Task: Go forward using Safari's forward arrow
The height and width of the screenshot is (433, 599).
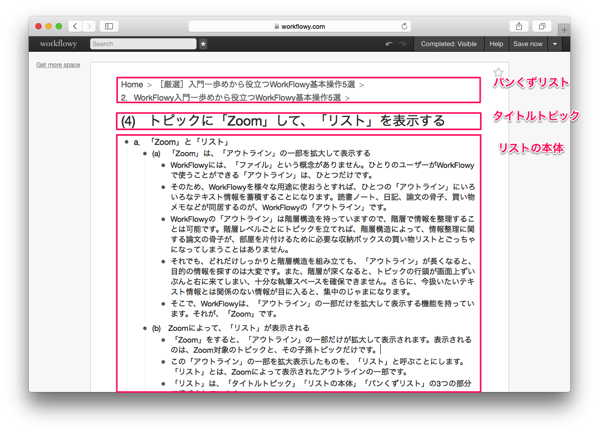Action: [89, 26]
